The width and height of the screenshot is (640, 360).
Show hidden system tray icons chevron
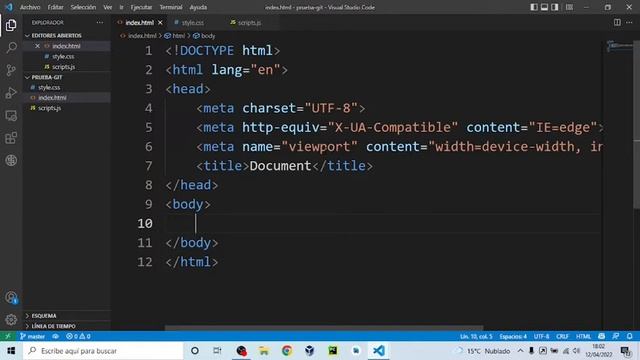520,351
